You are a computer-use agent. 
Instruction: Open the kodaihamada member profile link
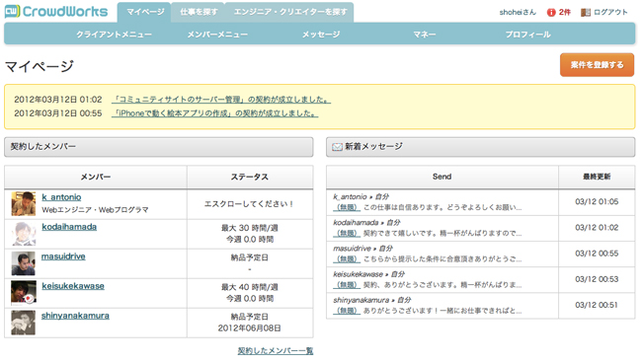(69, 227)
